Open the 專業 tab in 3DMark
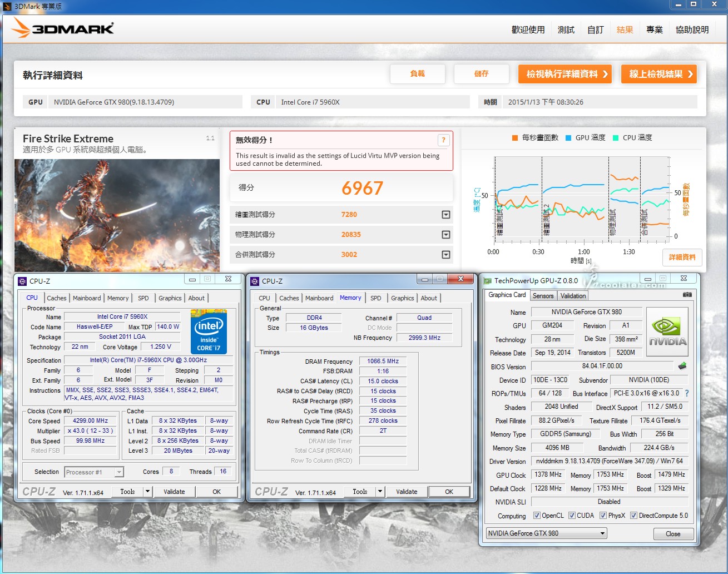Viewport: 728px width, 574px height. click(654, 29)
